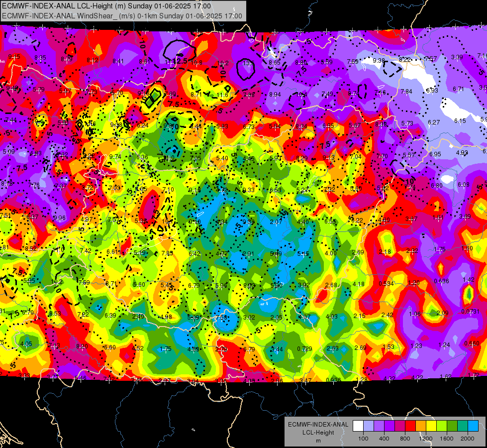Click the legend unit label m
487x448 pixels.
tap(318, 441)
